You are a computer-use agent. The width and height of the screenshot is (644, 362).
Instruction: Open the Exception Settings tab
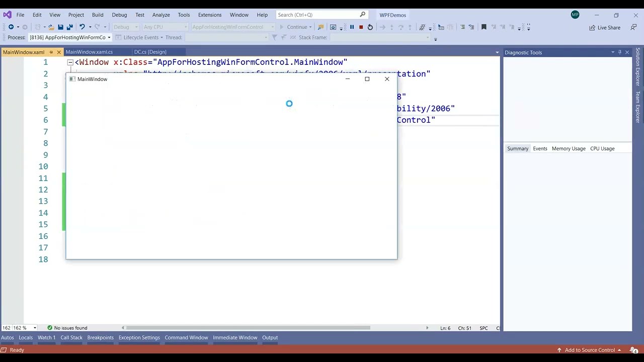(139, 337)
